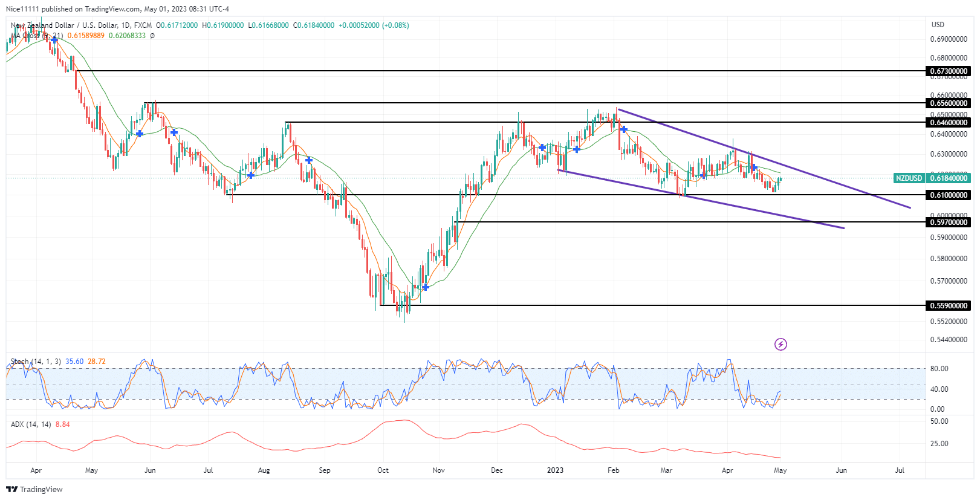
Task: Select the 0.65600000 horizontal level label
Action: 949,103
